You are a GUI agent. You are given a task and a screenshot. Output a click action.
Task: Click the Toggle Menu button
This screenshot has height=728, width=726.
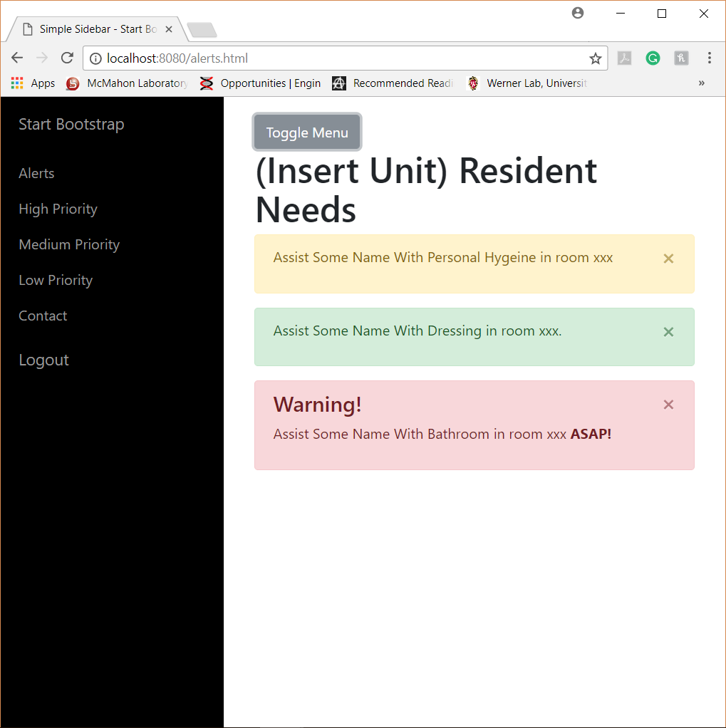pyautogui.click(x=307, y=132)
